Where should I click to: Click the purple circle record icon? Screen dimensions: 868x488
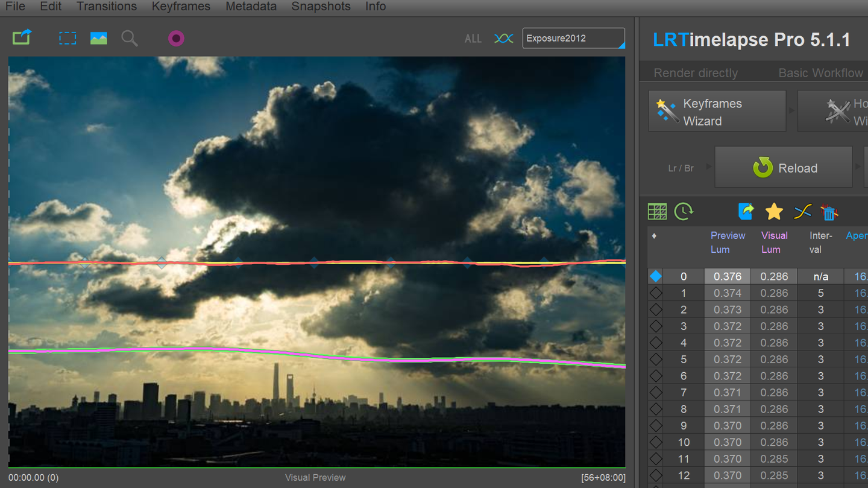pyautogui.click(x=176, y=39)
